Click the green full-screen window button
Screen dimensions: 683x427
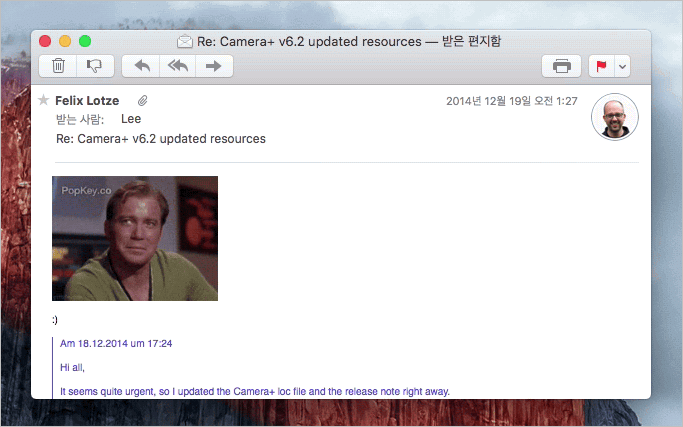[x=85, y=41]
